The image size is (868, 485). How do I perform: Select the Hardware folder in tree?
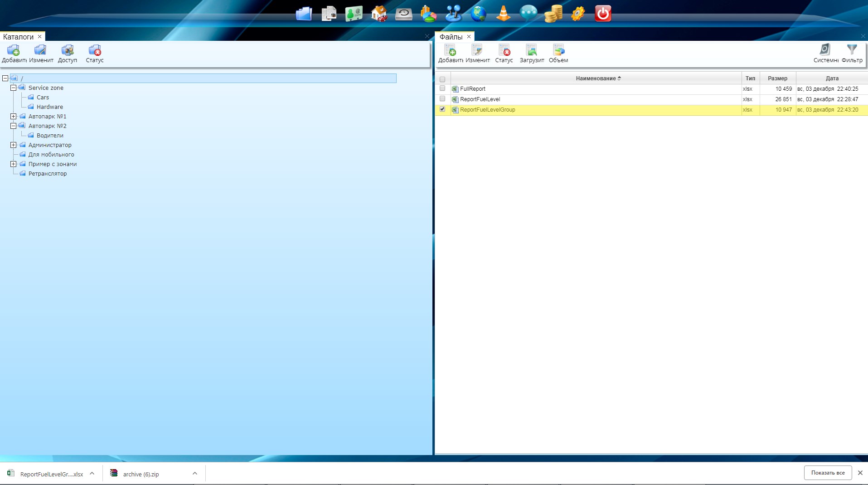49,107
